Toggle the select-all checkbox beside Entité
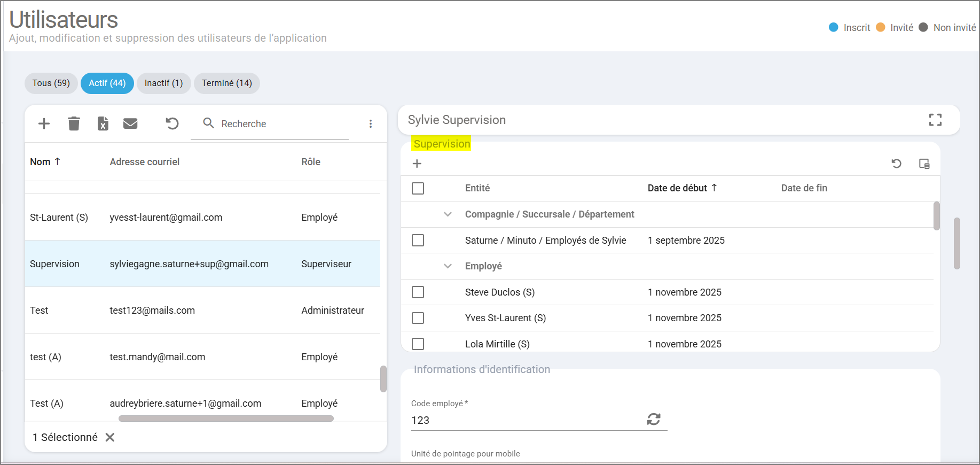The width and height of the screenshot is (980, 465). [418, 188]
